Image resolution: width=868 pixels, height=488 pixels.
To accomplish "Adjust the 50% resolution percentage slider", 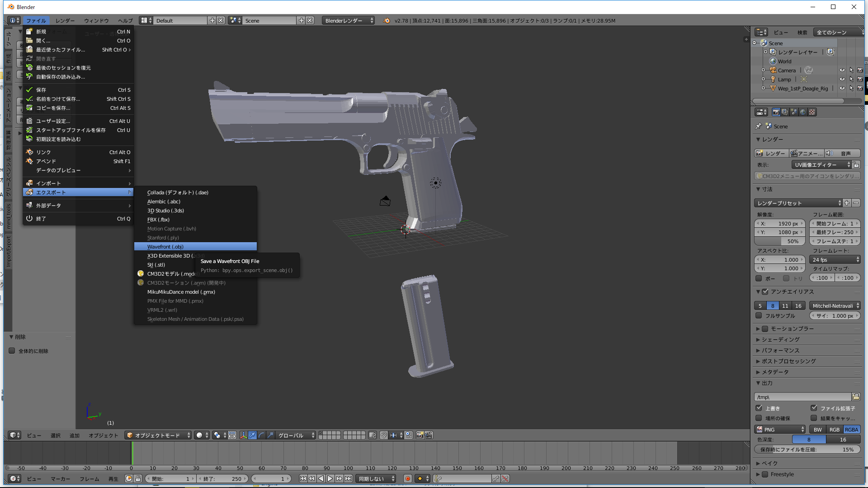I will pos(780,241).
